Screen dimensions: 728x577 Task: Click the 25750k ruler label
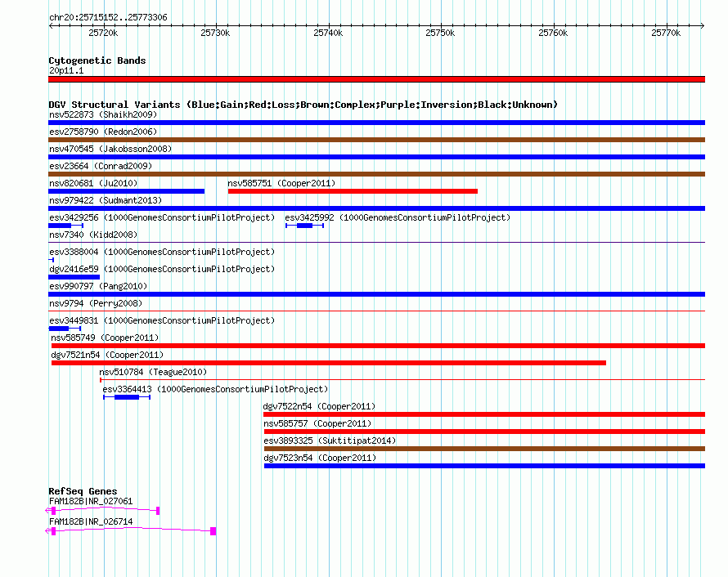pyautogui.click(x=440, y=33)
